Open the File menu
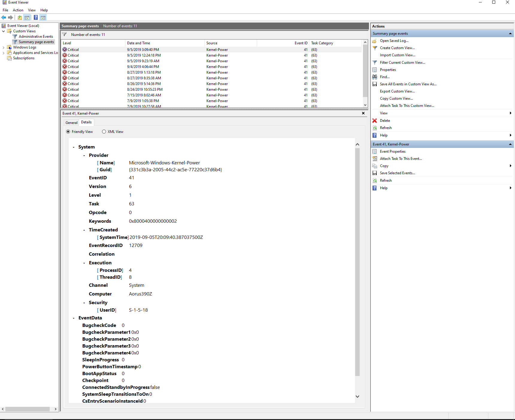 pyautogui.click(x=5, y=10)
